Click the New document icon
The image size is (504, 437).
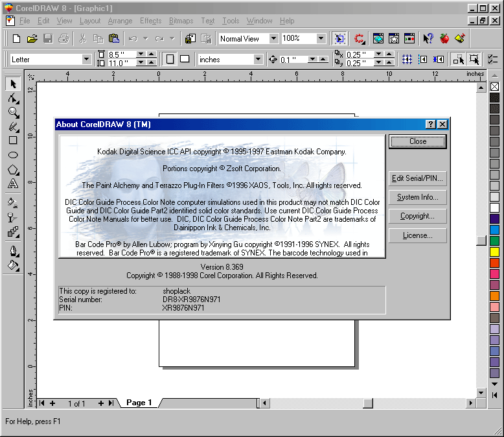16,39
